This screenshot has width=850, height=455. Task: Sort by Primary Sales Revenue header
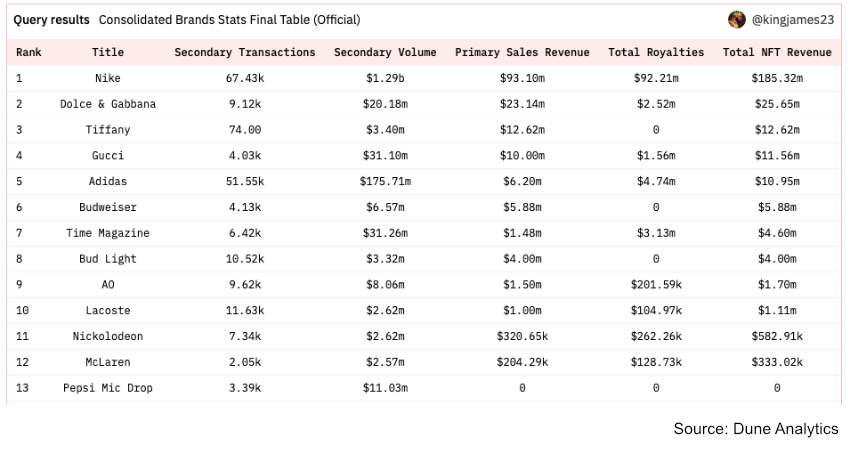(522, 52)
